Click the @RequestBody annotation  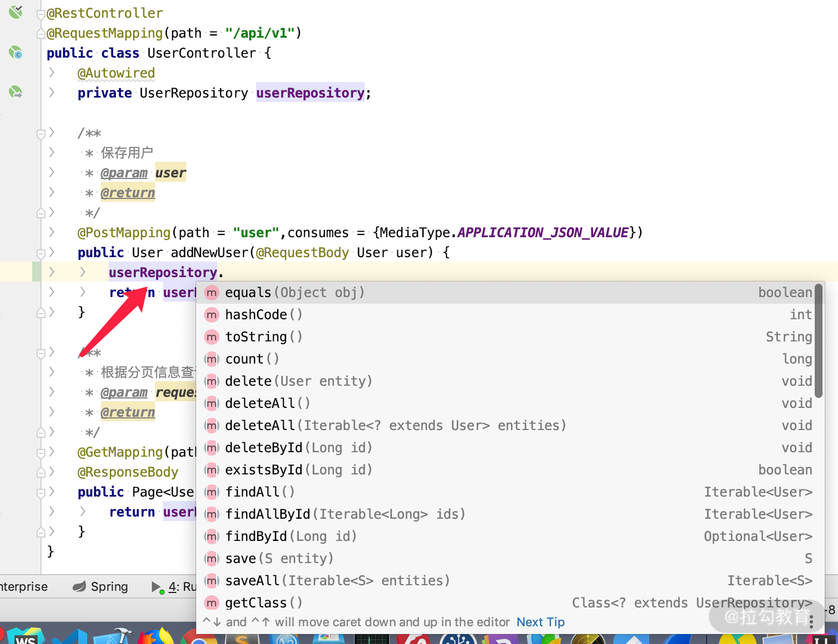[303, 253]
